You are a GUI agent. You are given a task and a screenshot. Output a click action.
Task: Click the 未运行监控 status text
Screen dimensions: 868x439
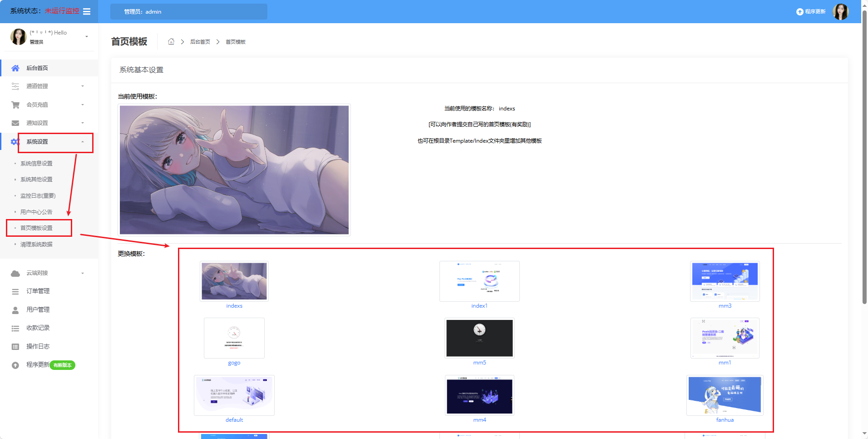coord(62,11)
